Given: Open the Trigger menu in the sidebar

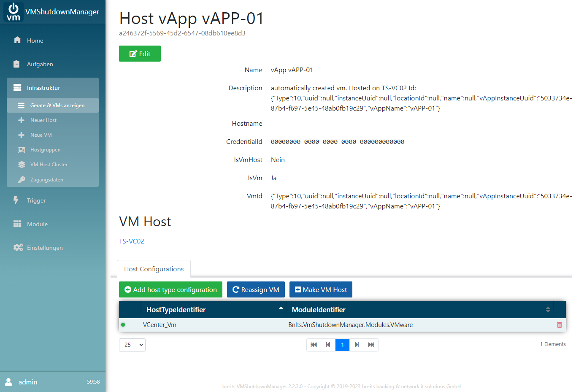Looking at the screenshot, I should tap(36, 200).
